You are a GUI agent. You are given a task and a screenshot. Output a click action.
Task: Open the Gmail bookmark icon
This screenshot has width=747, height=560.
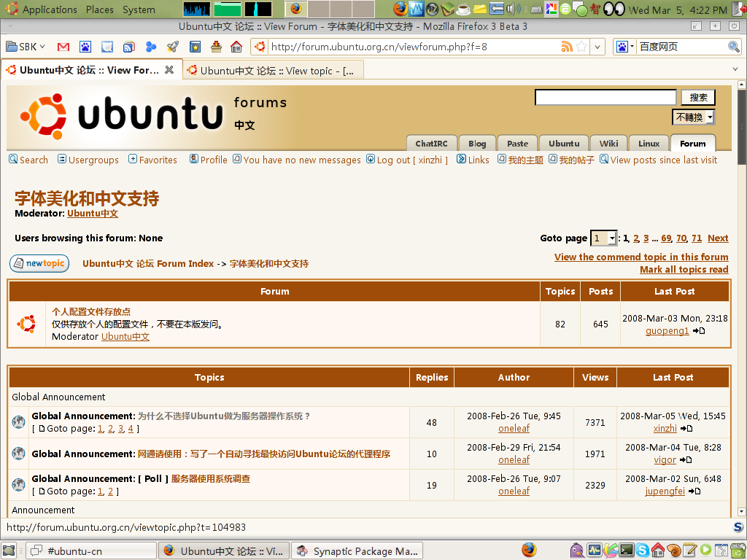point(63,47)
